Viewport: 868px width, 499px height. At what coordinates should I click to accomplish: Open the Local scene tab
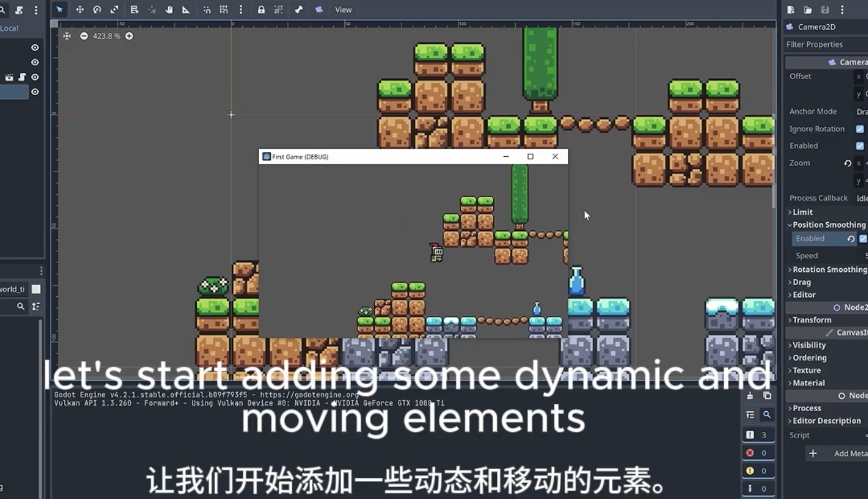point(9,28)
